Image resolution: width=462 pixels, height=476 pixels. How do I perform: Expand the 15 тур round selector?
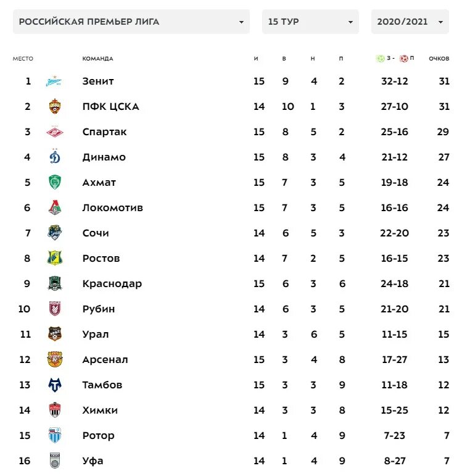pos(310,22)
